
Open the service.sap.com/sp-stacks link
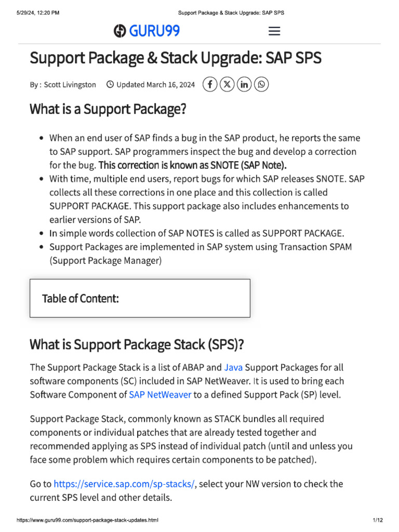[124, 484]
